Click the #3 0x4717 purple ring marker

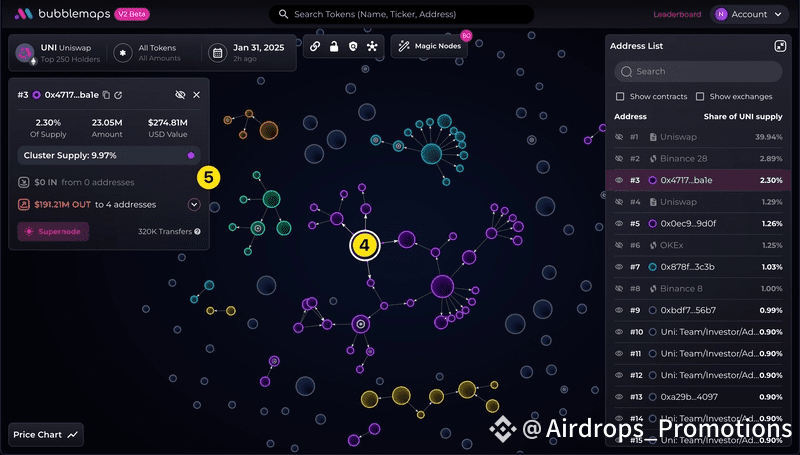click(x=653, y=180)
